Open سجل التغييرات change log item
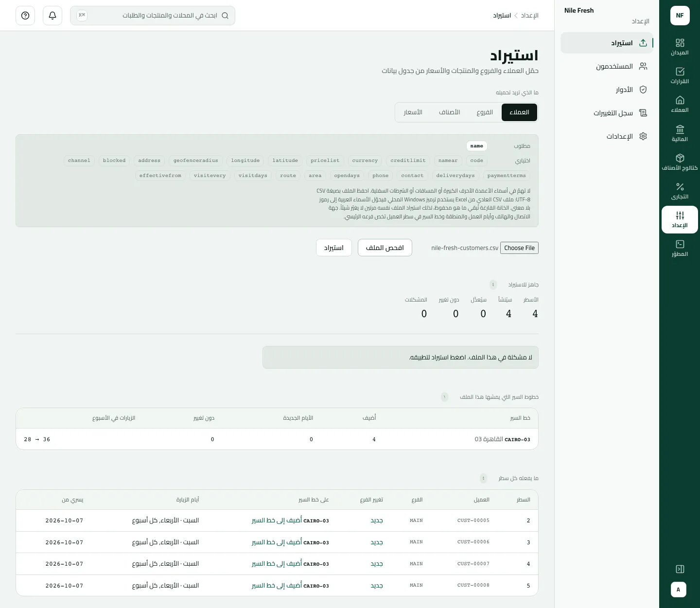The image size is (700, 608). point(606,113)
